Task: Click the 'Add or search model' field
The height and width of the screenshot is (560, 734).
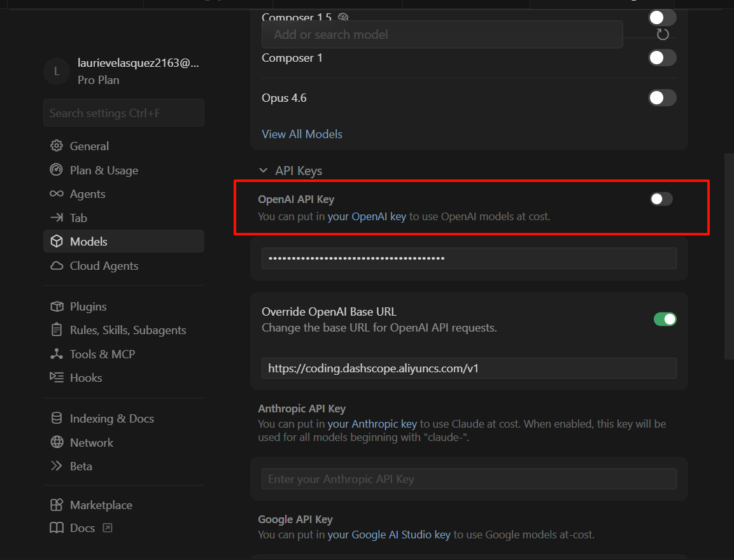Action: (x=442, y=34)
